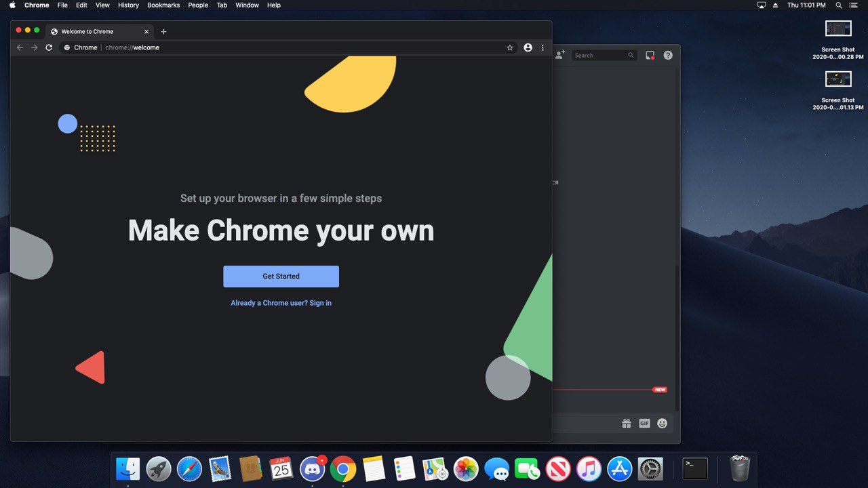Click the gift icon in Discord message bar

(627, 424)
